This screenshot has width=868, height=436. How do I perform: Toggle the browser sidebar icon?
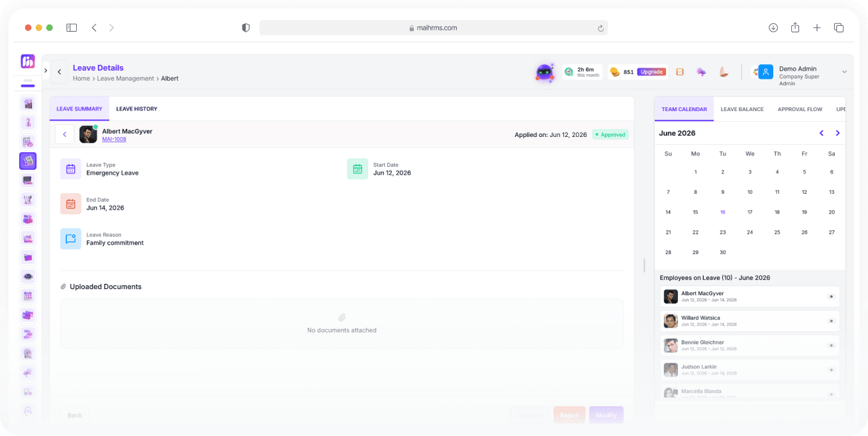[72, 28]
